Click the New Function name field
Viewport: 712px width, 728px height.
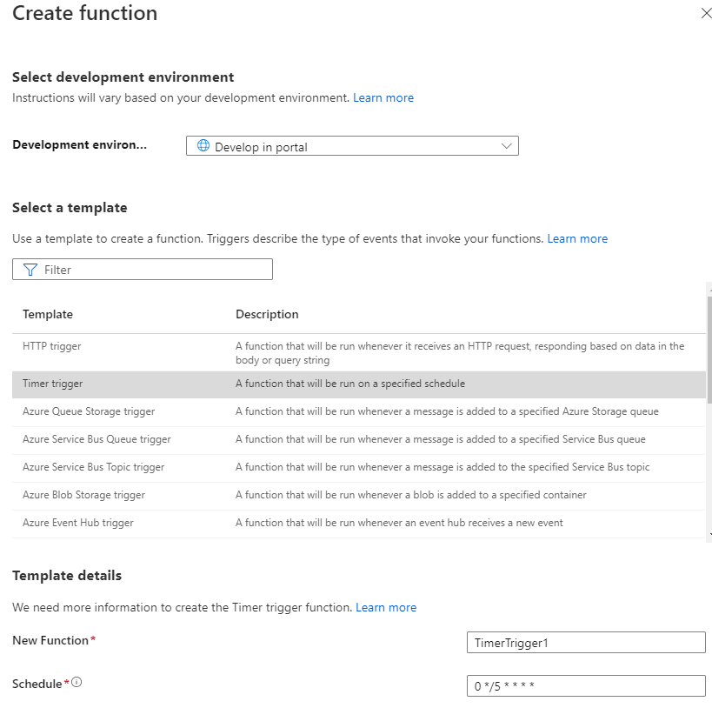pos(585,642)
